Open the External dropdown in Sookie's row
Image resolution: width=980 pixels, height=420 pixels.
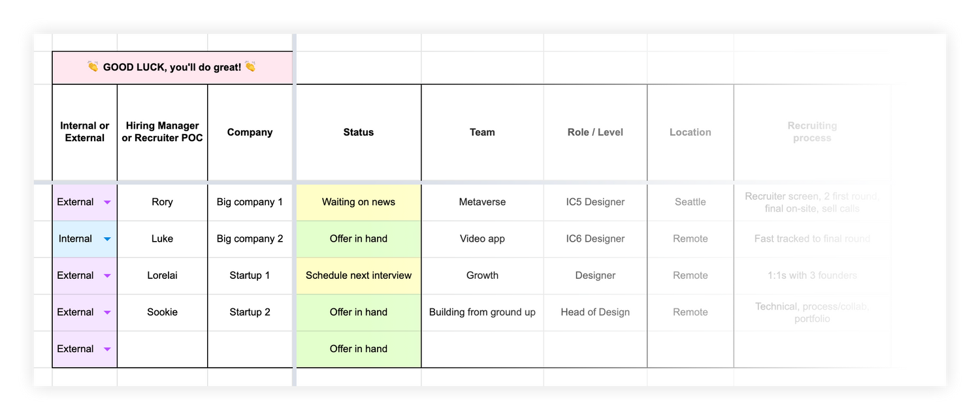[x=107, y=312]
